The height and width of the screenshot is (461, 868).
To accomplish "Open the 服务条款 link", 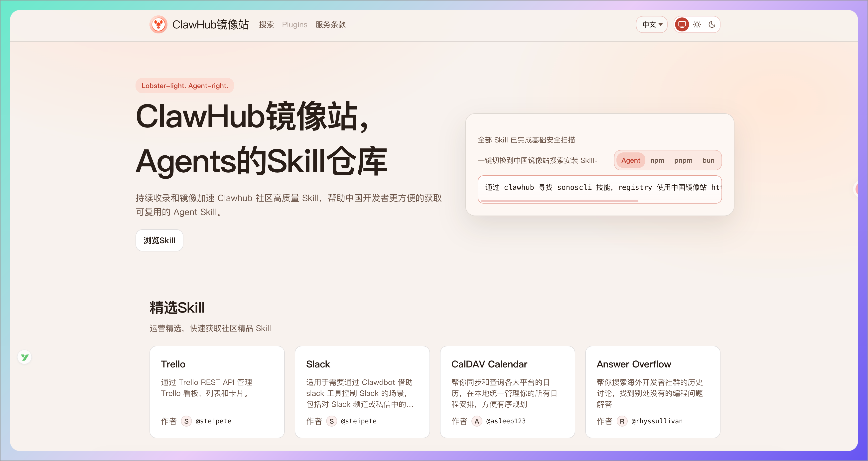I will click(330, 25).
